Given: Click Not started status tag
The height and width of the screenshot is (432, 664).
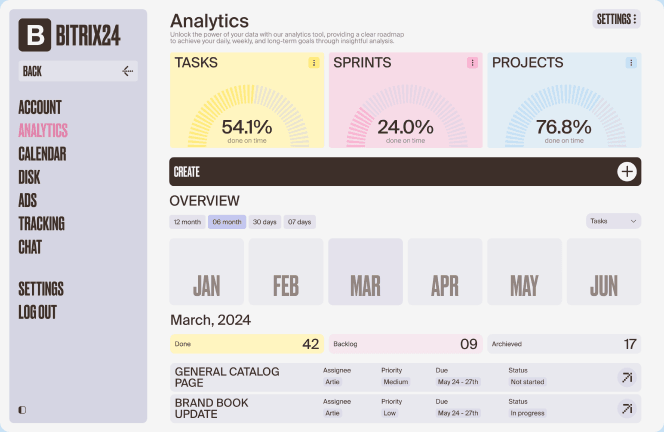Looking at the screenshot, I should [x=527, y=382].
